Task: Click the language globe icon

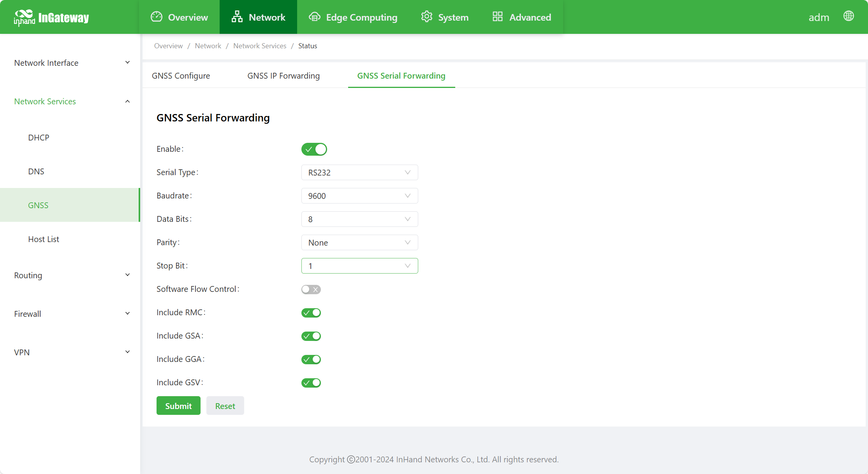Action: click(x=849, y=16)
